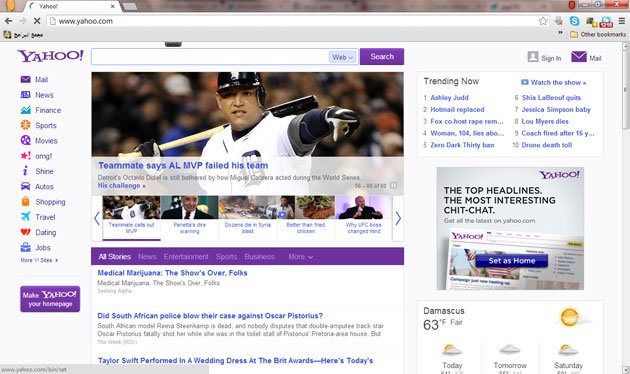
Task: Click the Mail envelope icon near Sign In
Action: pos(579,57)
